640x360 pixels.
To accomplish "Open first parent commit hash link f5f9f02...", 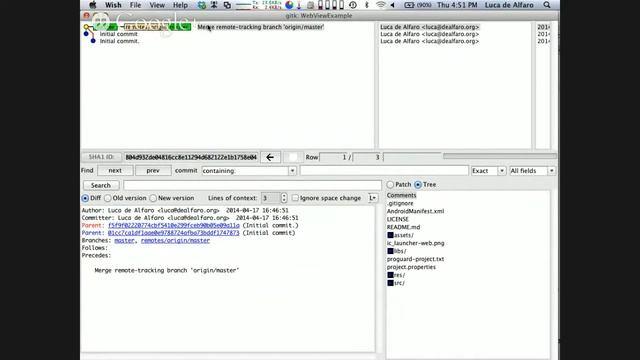I will pyautogui.click(x=173, y=225).
